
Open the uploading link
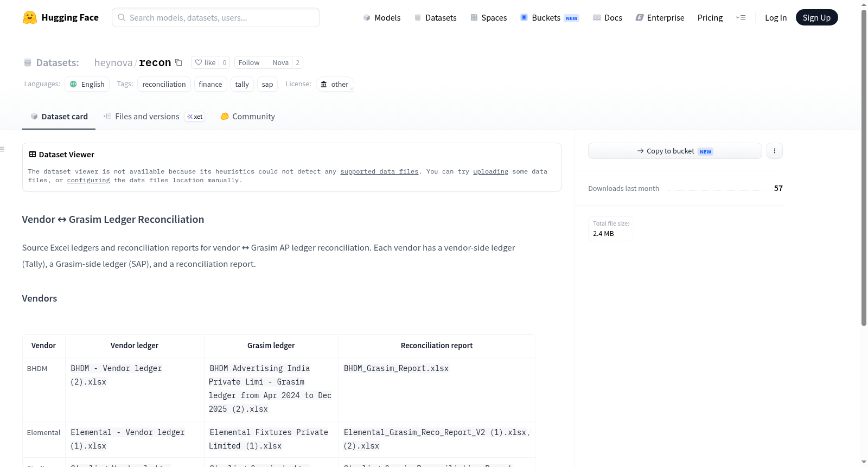(x=490, y=171)
